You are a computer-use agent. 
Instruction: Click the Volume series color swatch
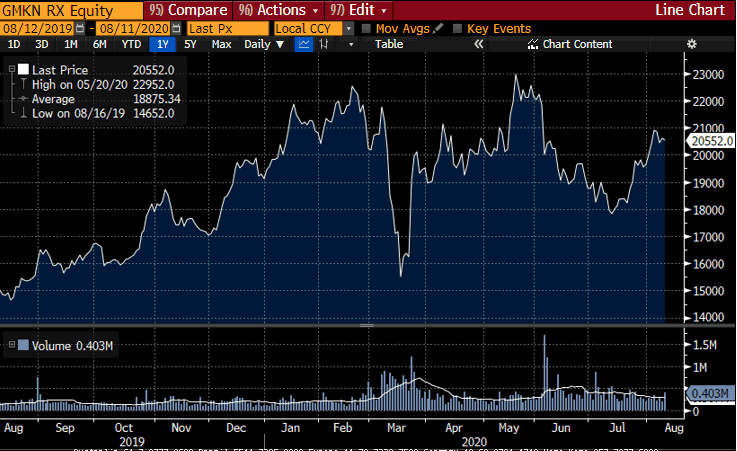(24, 346)
